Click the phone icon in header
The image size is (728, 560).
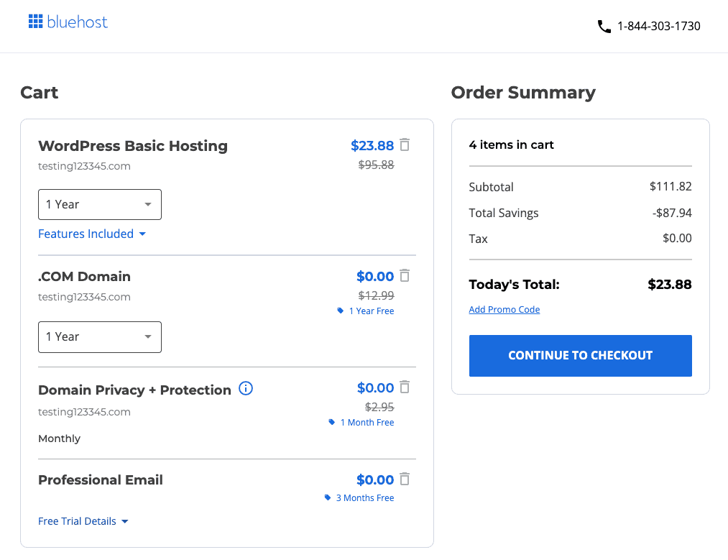pos(604,27)
